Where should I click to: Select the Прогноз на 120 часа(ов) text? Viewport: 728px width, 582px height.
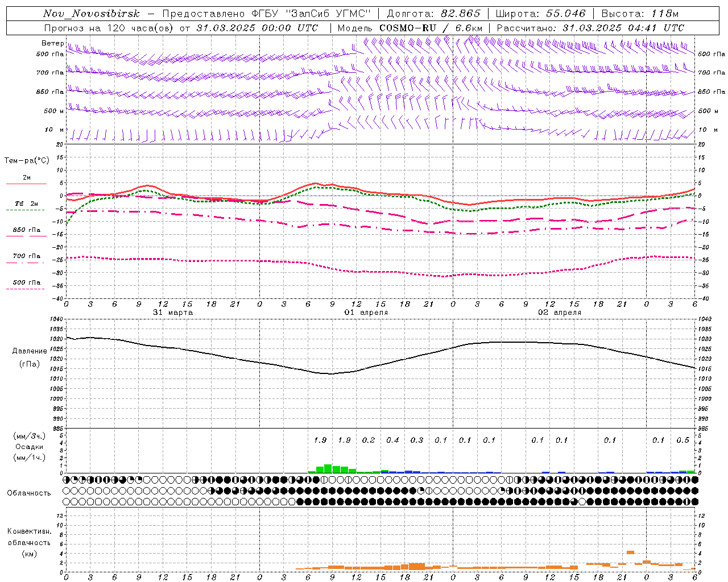[x=108, y=28]
